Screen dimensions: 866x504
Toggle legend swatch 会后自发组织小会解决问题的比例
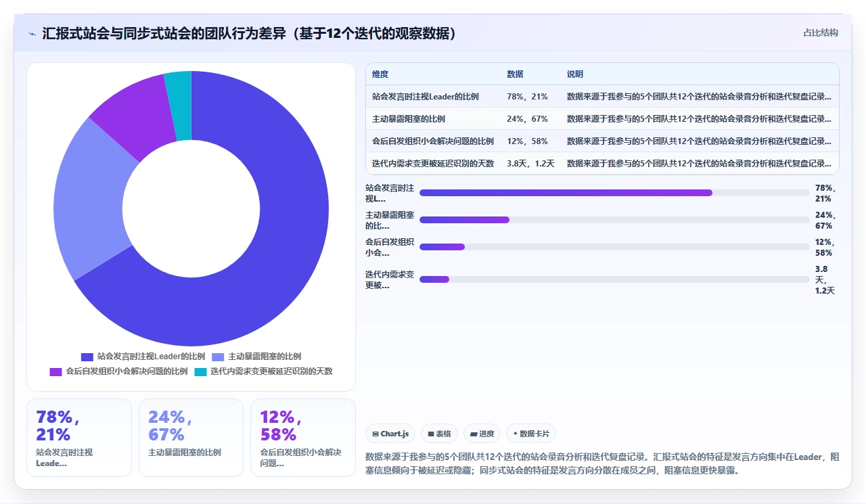point(55,371)
